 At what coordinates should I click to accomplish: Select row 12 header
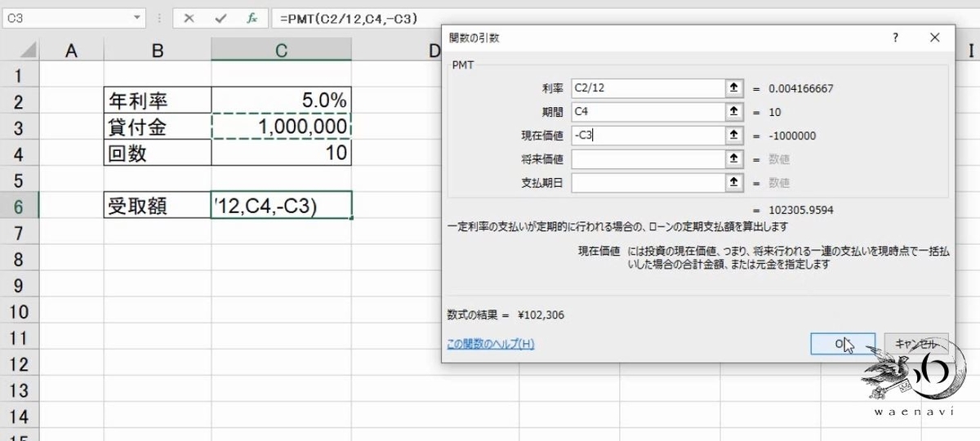[x=20, y=364]
